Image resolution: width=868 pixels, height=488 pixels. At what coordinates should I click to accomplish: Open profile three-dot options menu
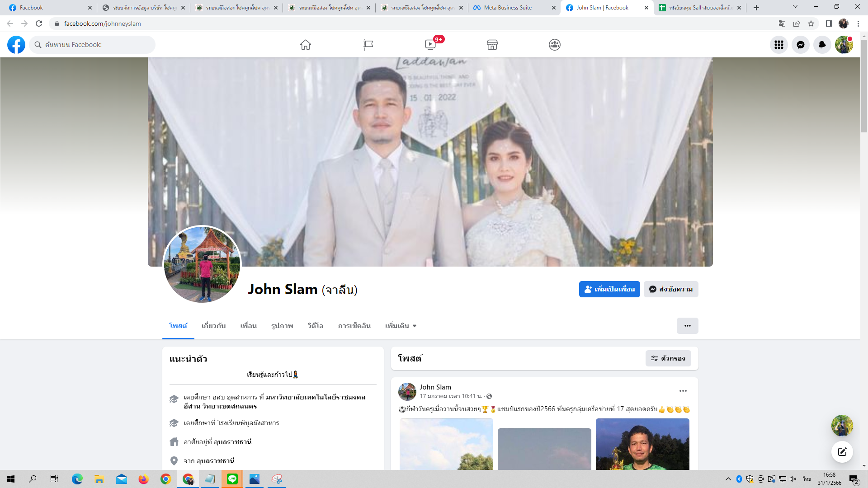[687, 326]
